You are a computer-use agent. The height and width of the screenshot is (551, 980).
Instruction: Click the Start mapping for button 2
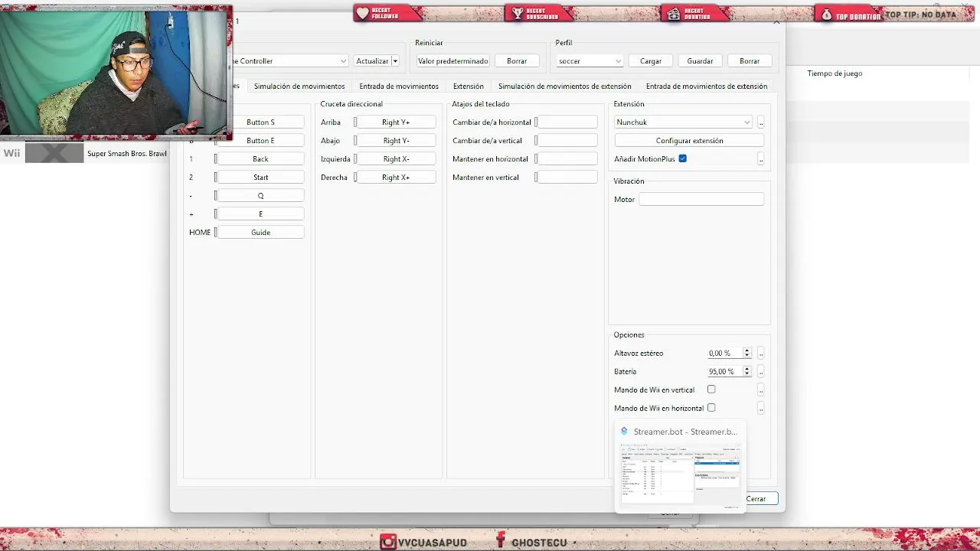point(260,178)
